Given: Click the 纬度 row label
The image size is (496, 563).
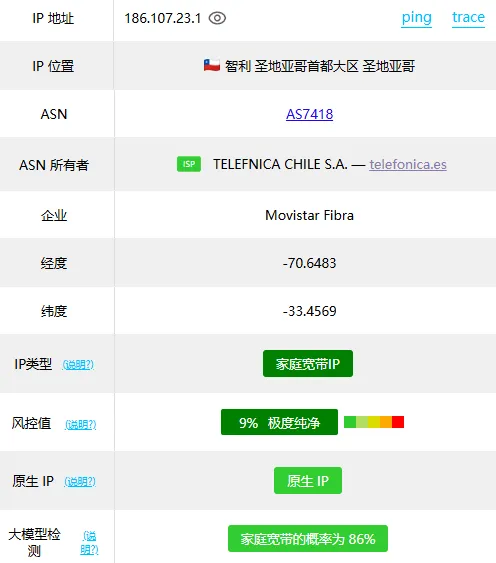Looking at the screenshot, I should [54, 311].
